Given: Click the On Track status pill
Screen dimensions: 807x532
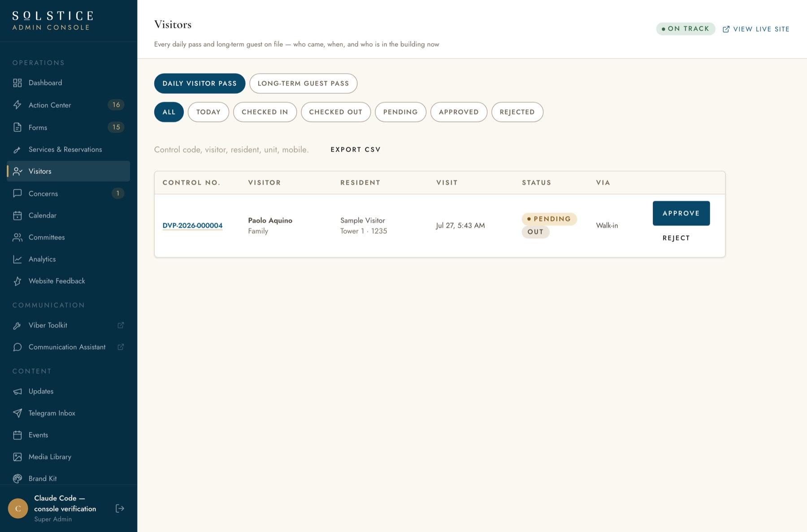Looking at the screenshot, I should [x=686, y=29].
